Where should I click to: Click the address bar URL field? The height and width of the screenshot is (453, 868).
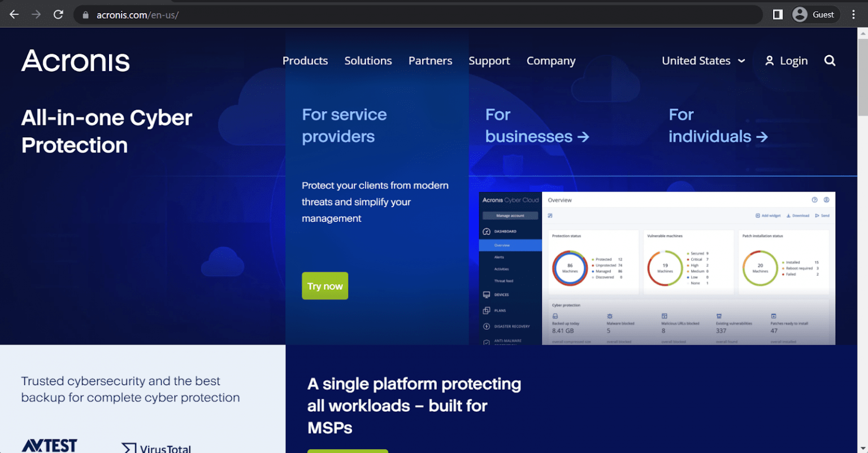[396, 15]
